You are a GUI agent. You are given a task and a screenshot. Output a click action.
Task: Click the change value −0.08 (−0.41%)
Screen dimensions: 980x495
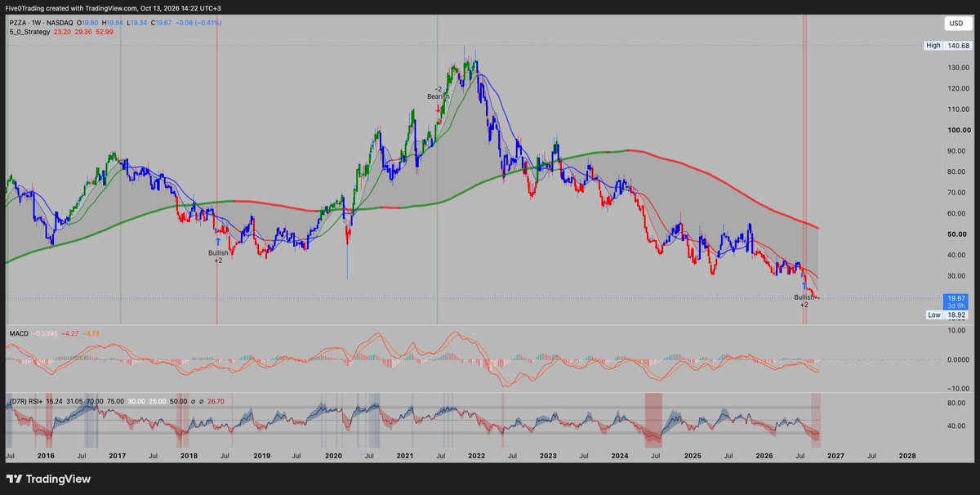click(x=197, y=24)
